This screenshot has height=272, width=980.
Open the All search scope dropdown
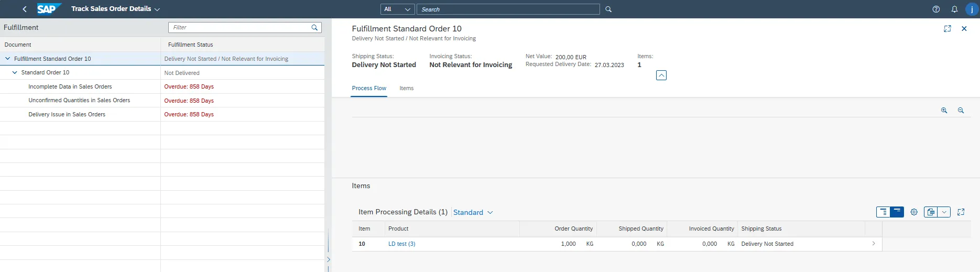click(x=397, y=9)
